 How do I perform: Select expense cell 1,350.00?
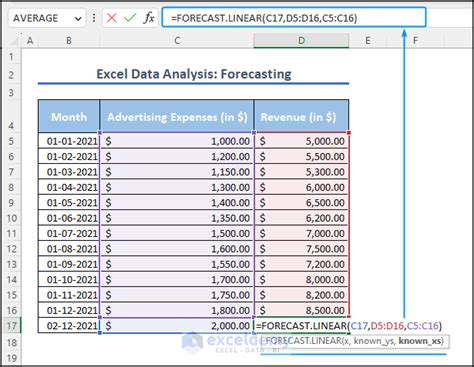click(177, 218)
